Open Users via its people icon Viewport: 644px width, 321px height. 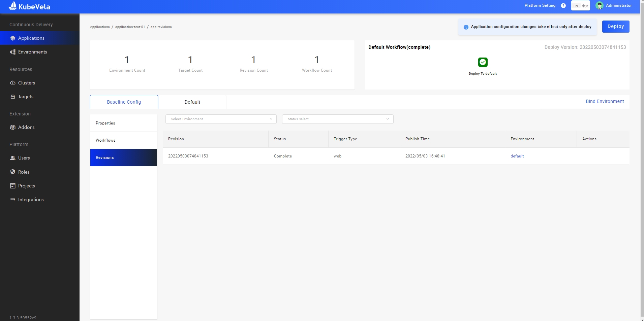pos(13,158)
